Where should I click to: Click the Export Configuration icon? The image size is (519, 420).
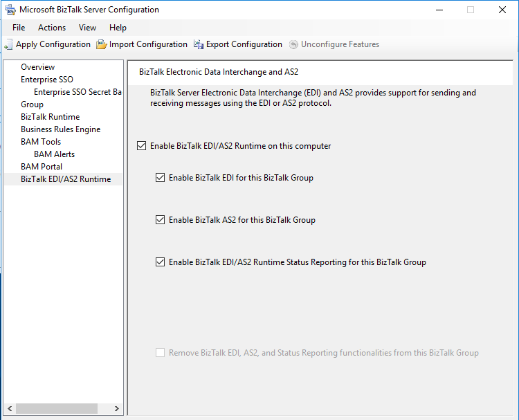click(x=199, y=44)
